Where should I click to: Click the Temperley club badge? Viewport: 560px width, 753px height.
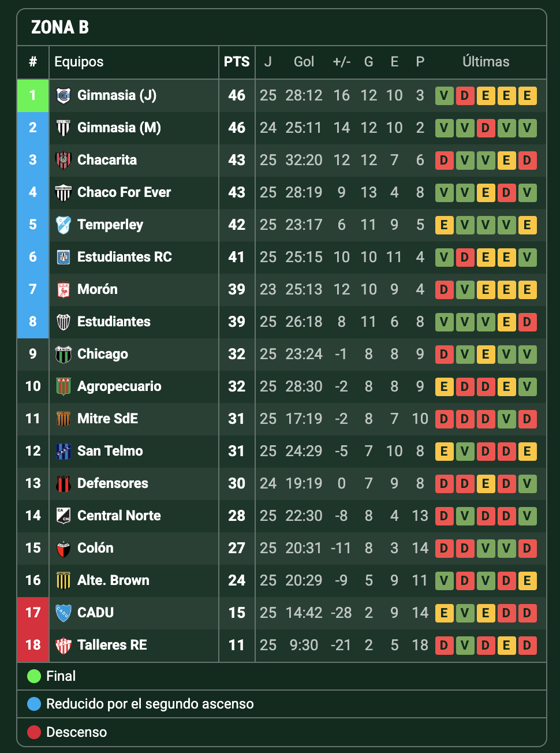(x=64, y=225)
